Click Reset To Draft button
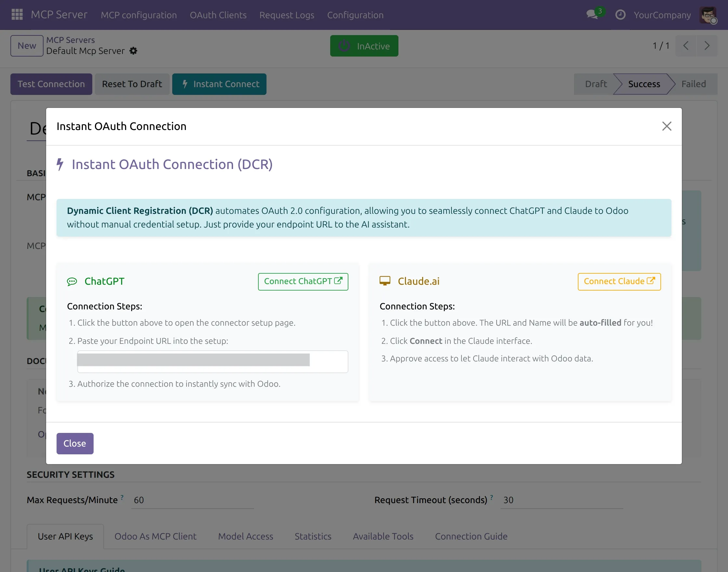 (132, 84)
